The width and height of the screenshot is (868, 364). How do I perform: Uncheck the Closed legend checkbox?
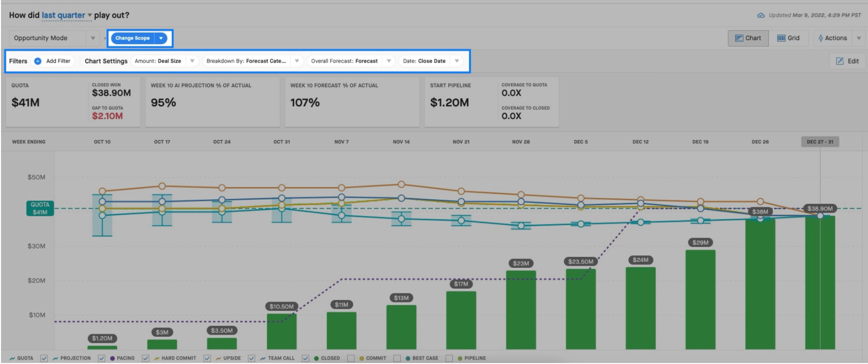(306, 358)
